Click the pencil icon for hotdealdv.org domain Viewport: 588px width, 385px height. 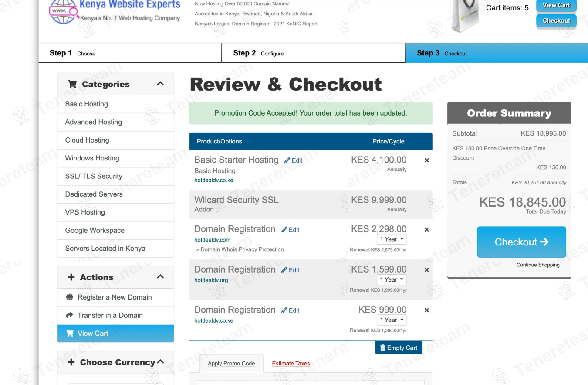click(284, 270)
